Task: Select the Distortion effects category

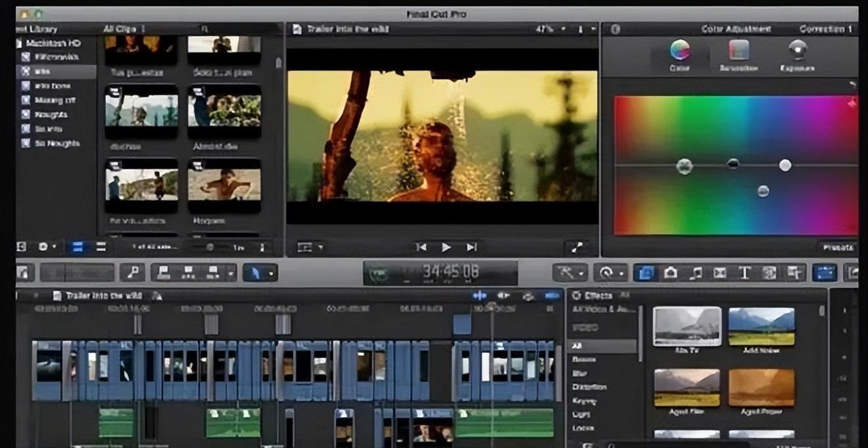Action: [589, 387]
